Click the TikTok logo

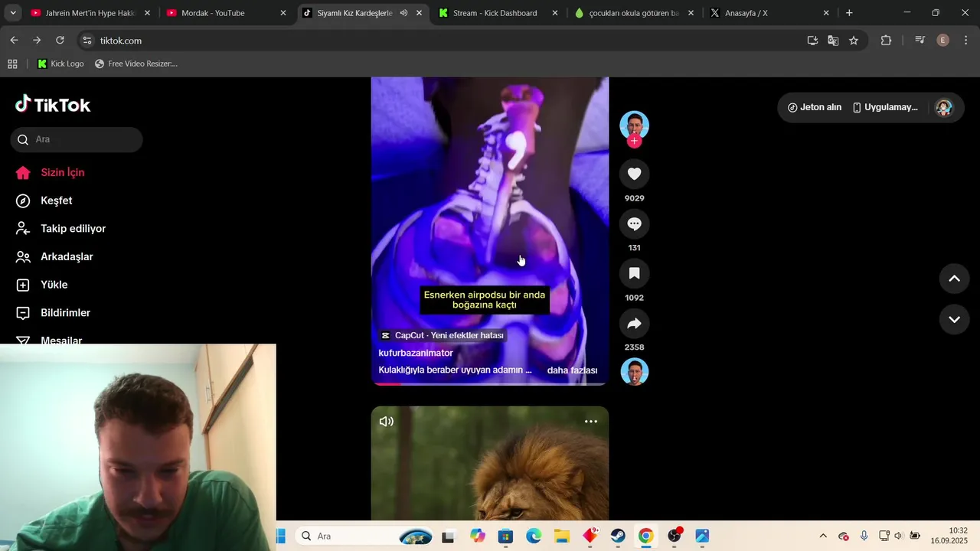pos(53,105)
